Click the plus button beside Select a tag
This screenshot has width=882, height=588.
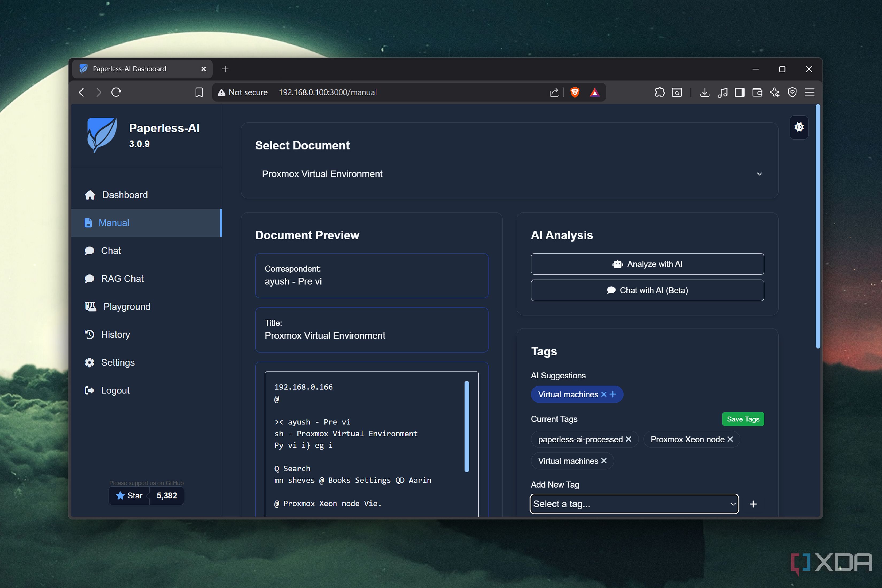coord(753,504)
